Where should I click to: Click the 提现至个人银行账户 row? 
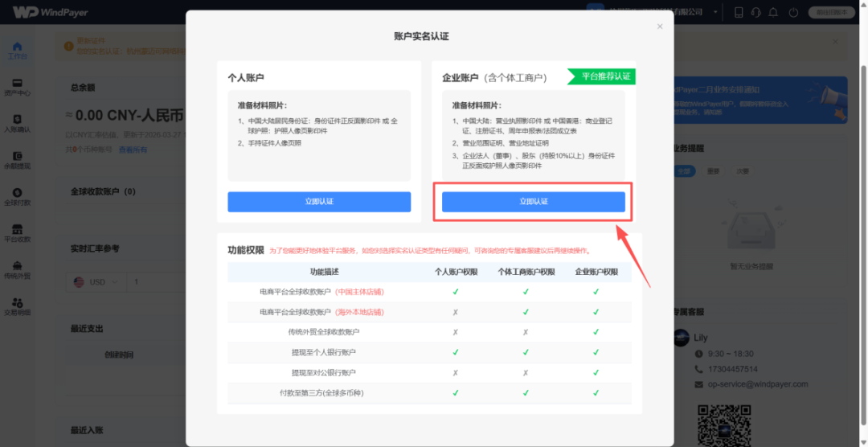(429, 351)
